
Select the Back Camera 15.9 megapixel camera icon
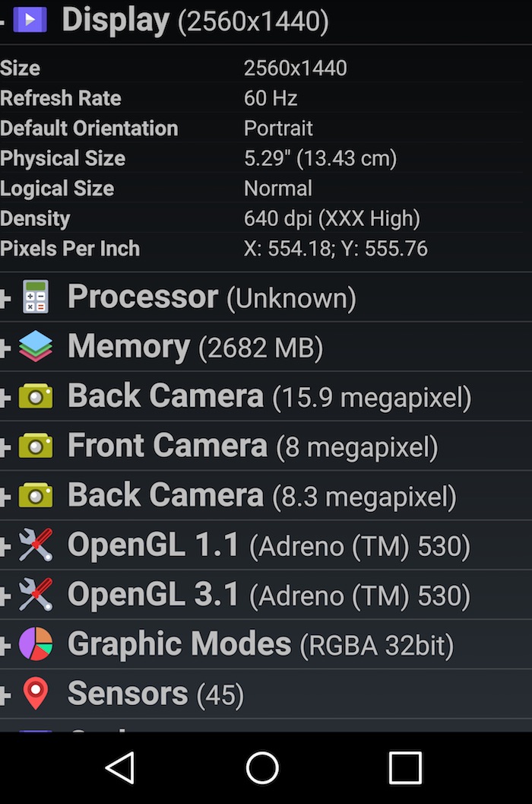(x=34, y=396)
